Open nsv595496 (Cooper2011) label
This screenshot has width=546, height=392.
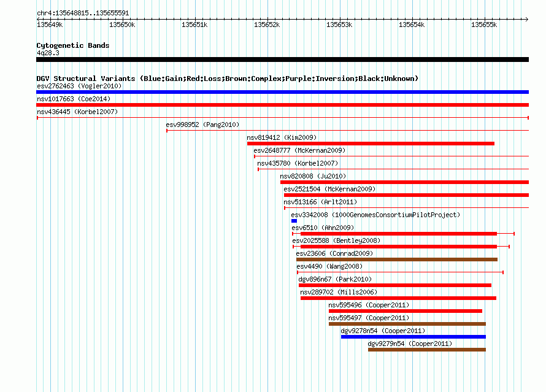click(369, 305)
